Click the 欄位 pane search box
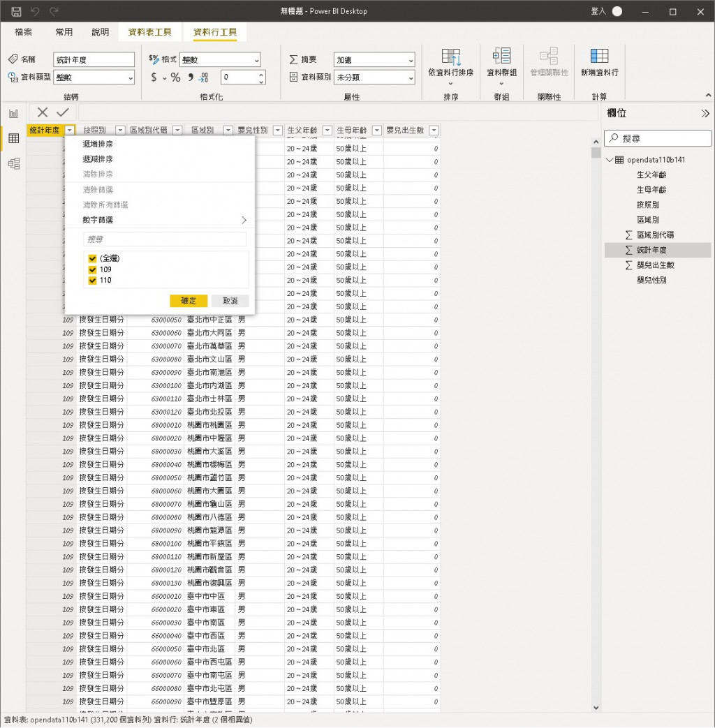Image resolution: width=715 pixels, height=728 pixels. (658, 138)
